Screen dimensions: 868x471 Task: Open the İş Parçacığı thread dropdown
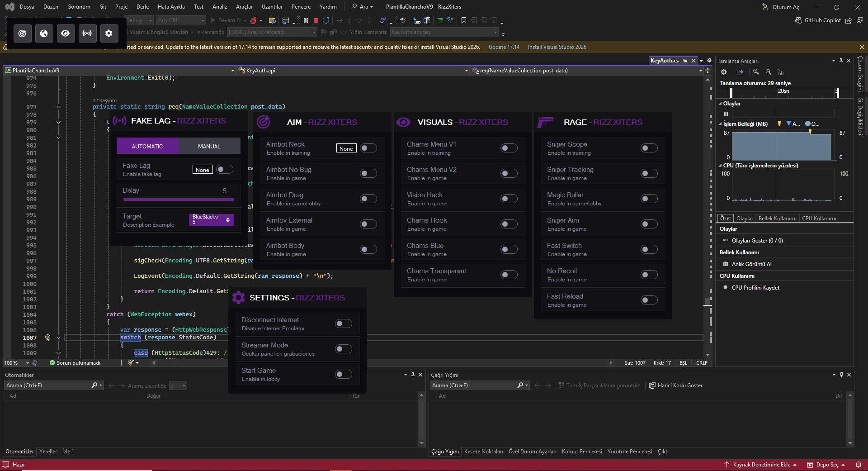272,32
